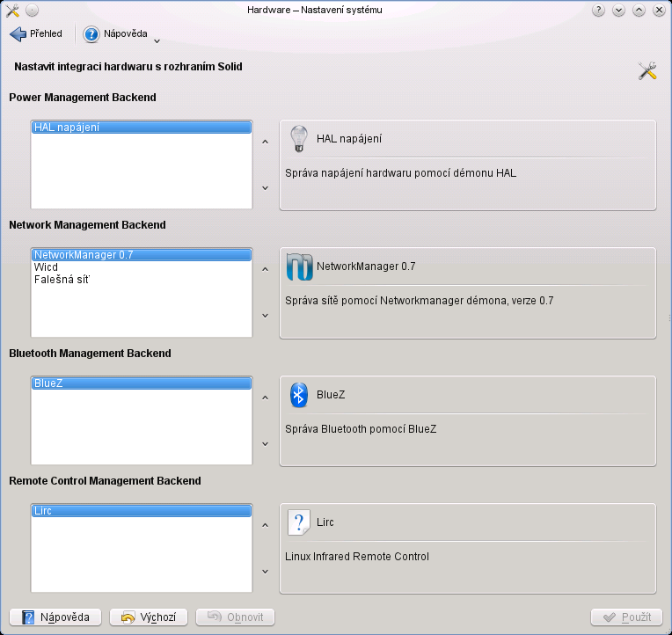
Task: Open the Nápověda toolbar help button
Action: (x=115, y=33)
